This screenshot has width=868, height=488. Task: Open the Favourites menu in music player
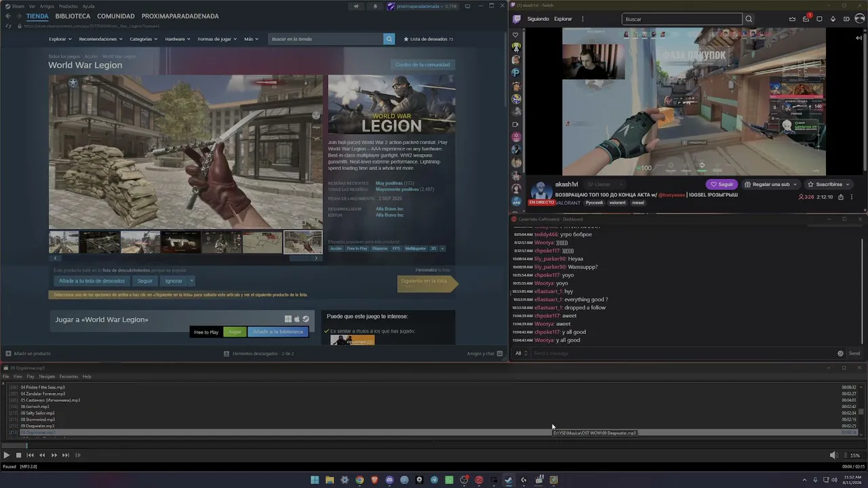68,377
